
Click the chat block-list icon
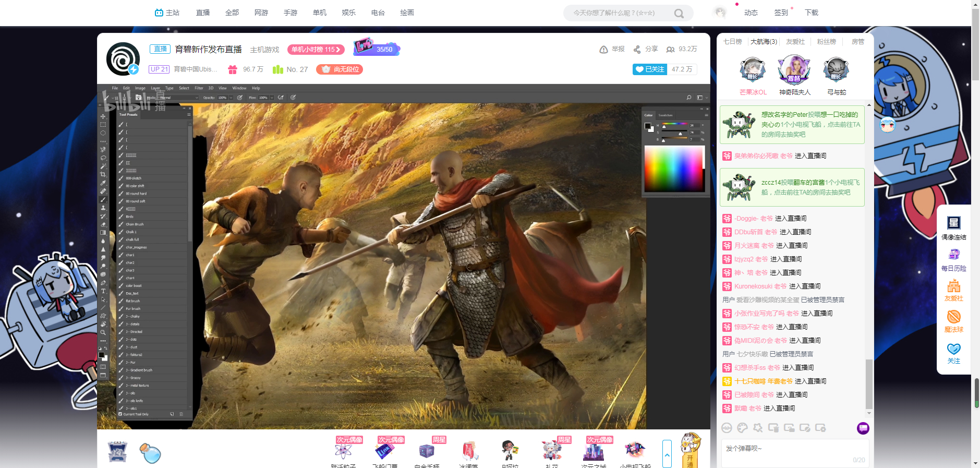805,428
